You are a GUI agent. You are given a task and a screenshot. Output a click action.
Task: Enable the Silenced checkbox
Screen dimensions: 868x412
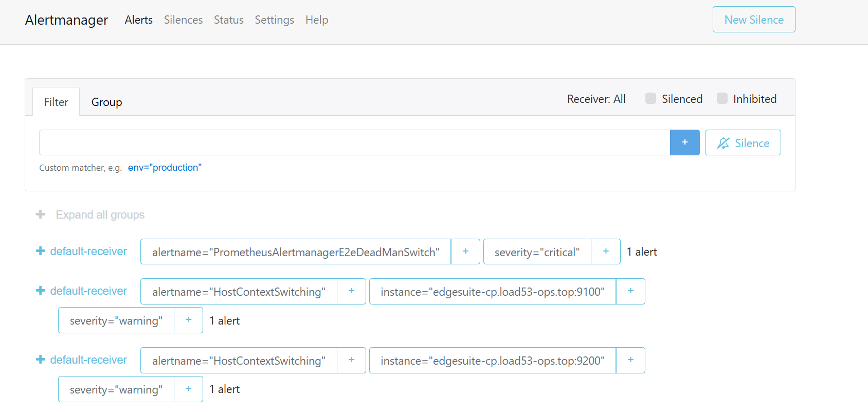click(x=650, y=99)
